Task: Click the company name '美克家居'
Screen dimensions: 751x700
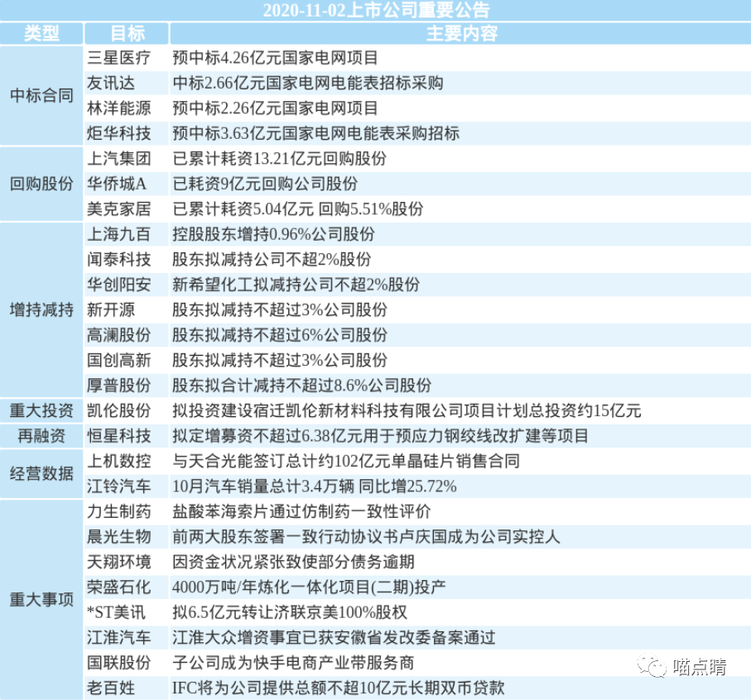Action: tap(118, 209)
